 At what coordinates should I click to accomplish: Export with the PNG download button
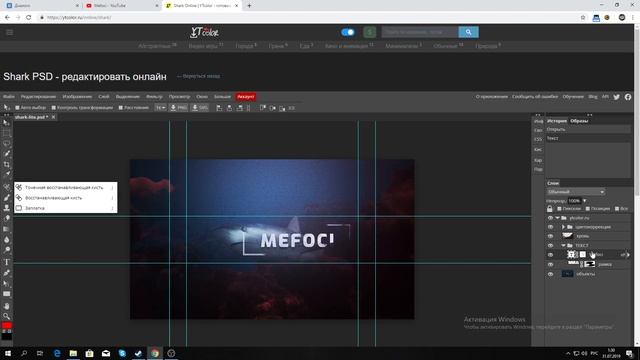click(178, 108)
